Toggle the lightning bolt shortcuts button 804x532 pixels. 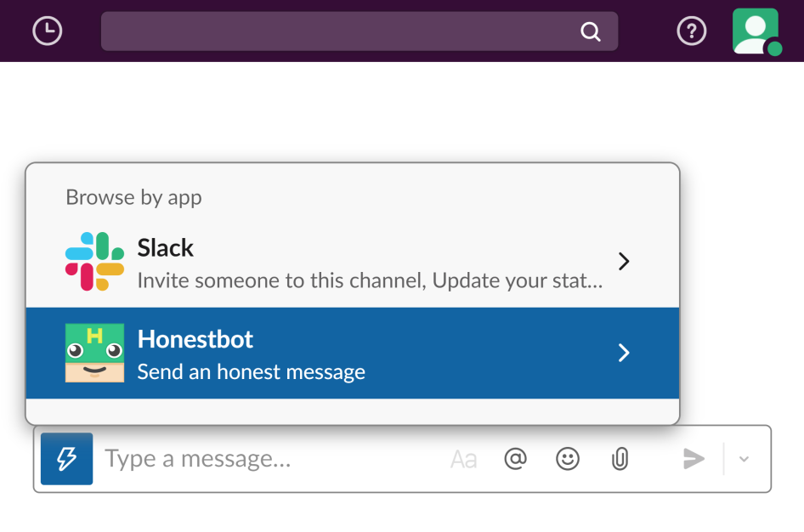coord(66,459)
